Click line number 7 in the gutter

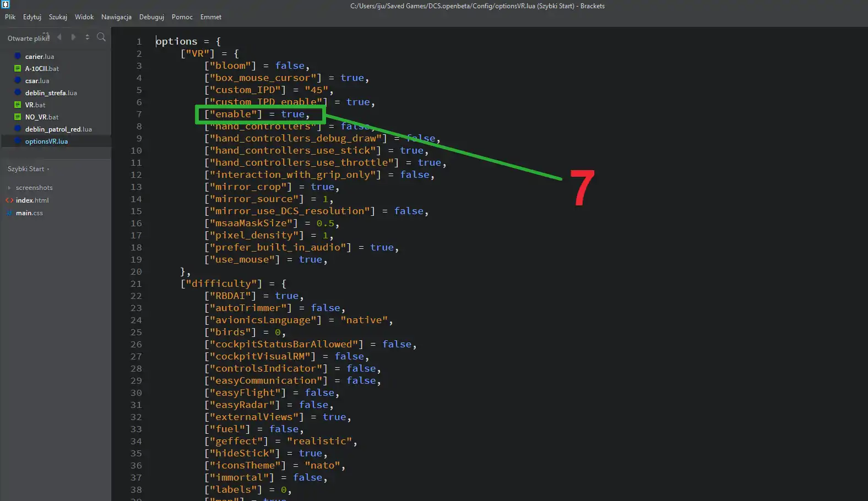pos(139,115)
